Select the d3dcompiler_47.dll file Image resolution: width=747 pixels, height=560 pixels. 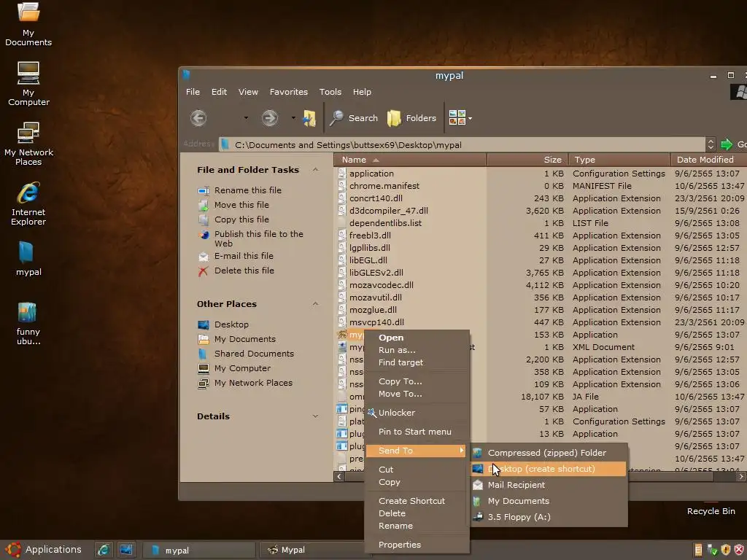coord(388,211)
